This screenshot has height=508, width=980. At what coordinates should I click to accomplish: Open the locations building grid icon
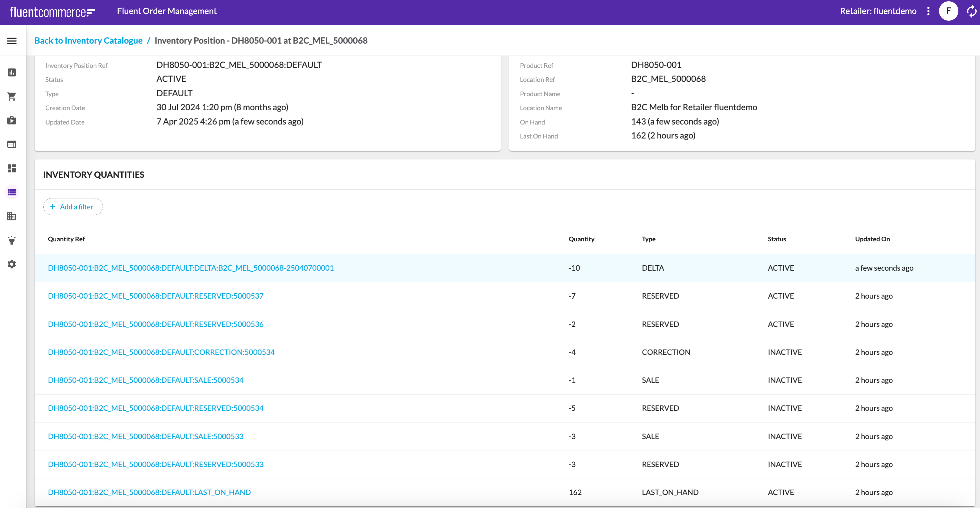(x=12, y=216)
